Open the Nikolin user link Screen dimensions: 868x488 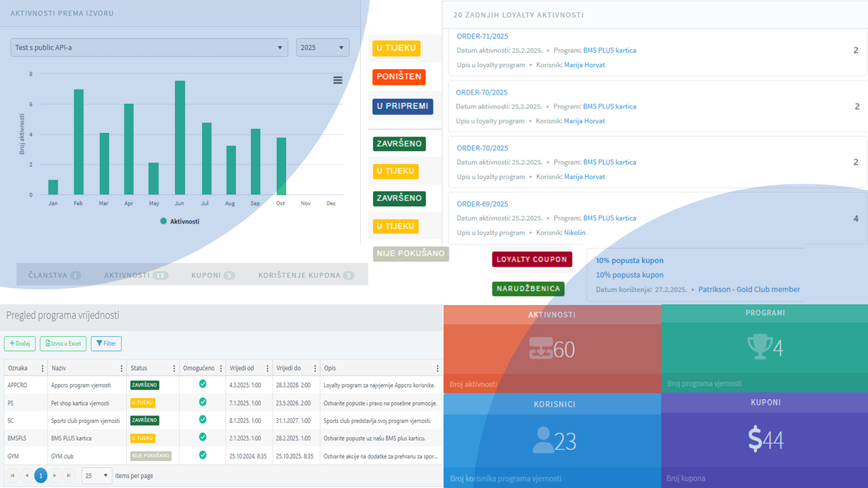pyautogui.click(x=574, y=232)
